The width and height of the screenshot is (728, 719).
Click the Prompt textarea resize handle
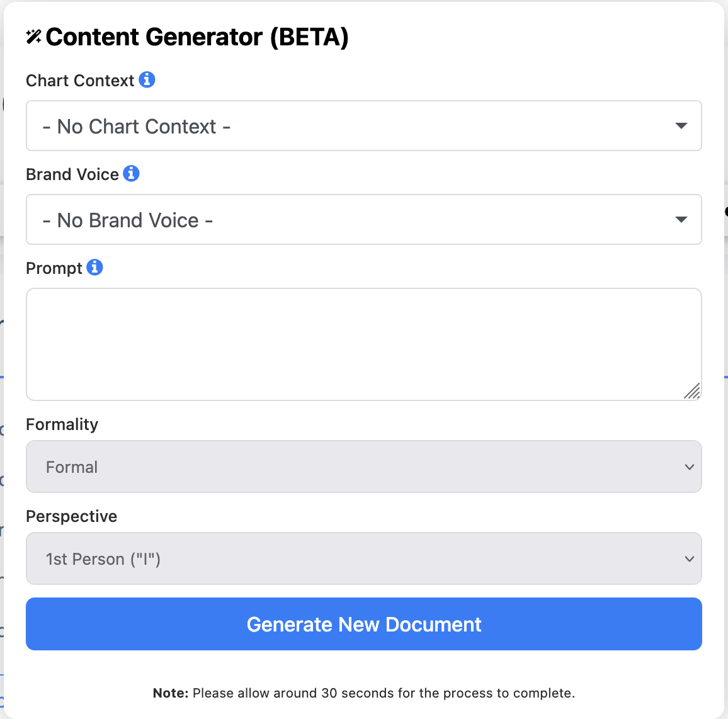pos(692,391)
